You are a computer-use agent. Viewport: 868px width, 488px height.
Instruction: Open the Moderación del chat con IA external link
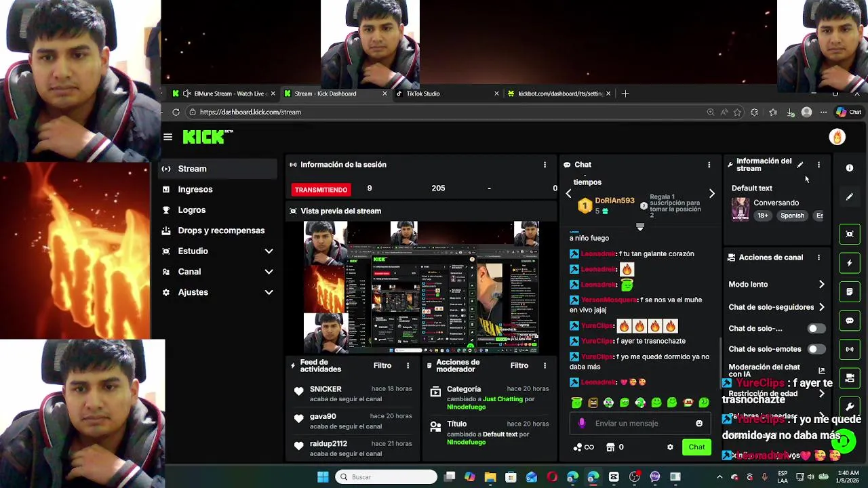pos(822,371)
